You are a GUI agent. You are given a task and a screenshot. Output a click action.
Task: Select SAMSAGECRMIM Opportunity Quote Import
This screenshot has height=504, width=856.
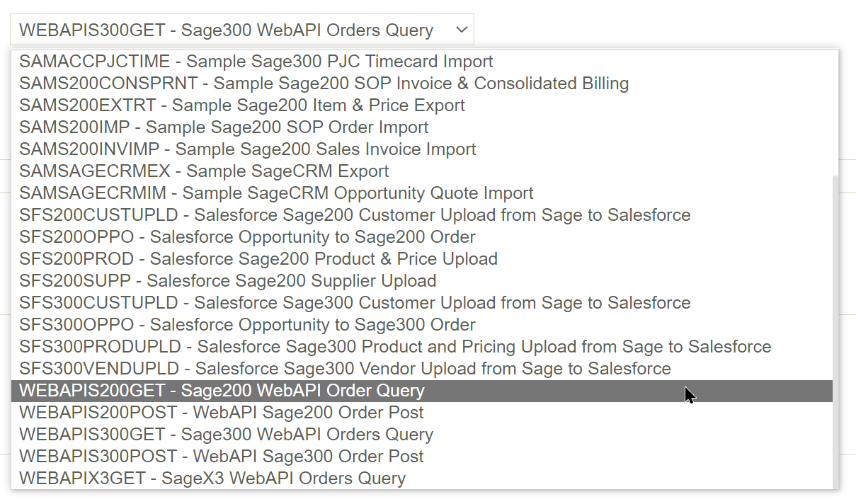[276, 193]
